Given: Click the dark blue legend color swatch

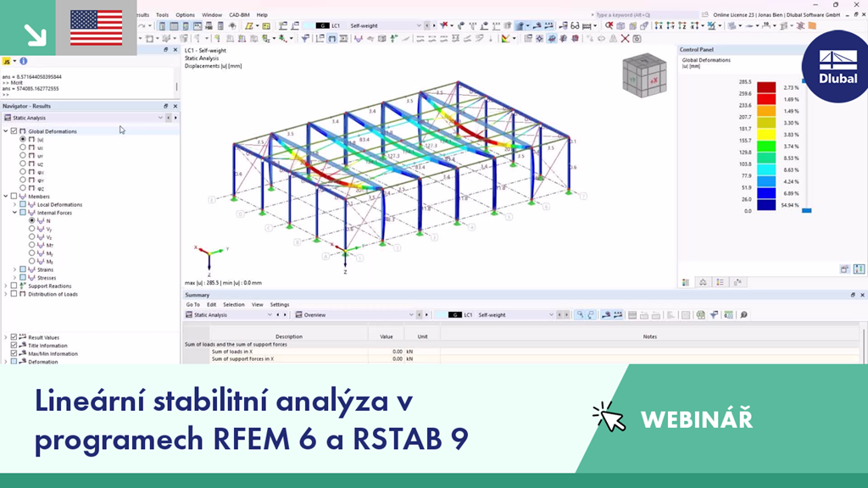Looking at the screenshot, I should [x=766, y=205].
